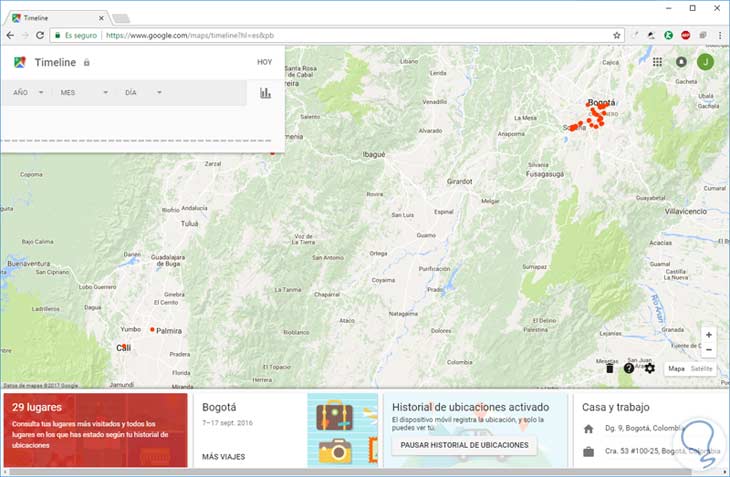730x477 pixels.
Task: Click the green K extension icon
Action: tap(669, 35)
